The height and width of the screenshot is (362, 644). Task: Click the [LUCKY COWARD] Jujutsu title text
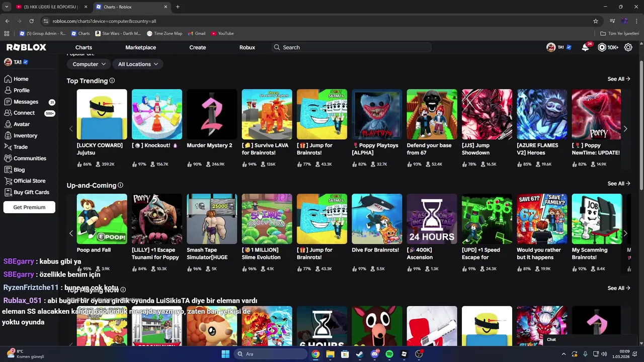100,149
